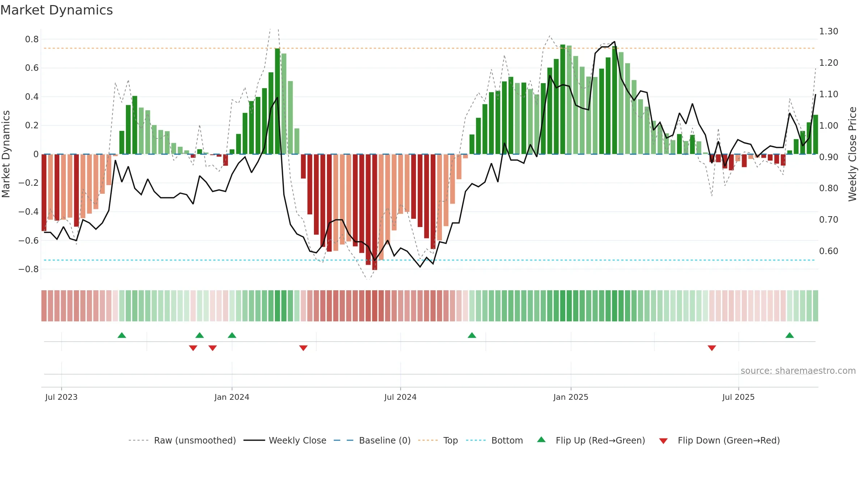Click the Flip Down (Green→Red) legend label
The width and height of the screenshot is (868, 488).
click(729, 440)
